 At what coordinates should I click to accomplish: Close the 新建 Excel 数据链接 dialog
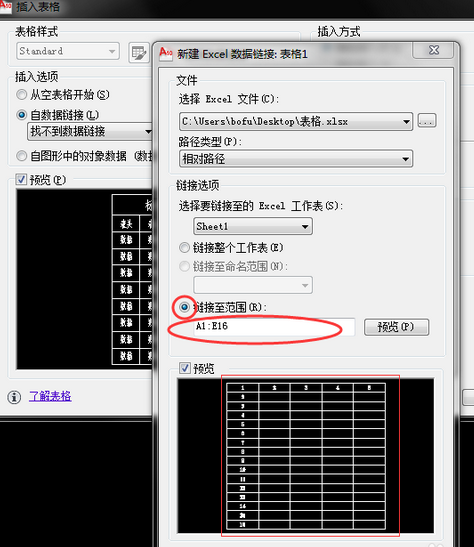(x=433, y=51)
